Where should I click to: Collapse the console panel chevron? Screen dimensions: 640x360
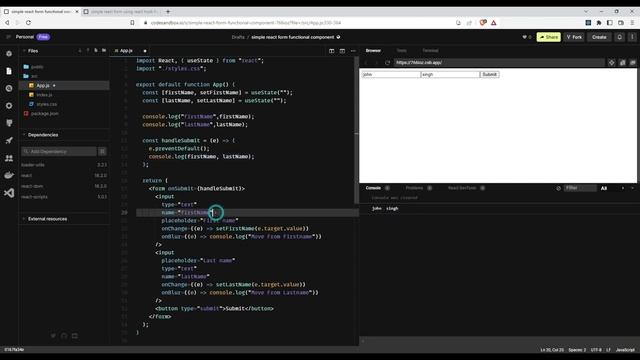pyautogui.click(x=633, y=188)
